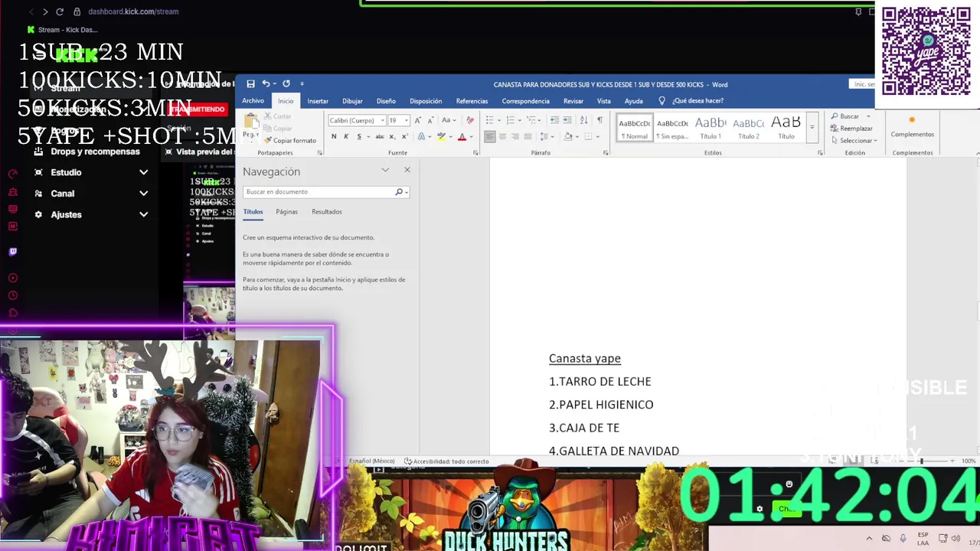Click the Twitch icon in the browser sidebar

[x=12, y=251]
